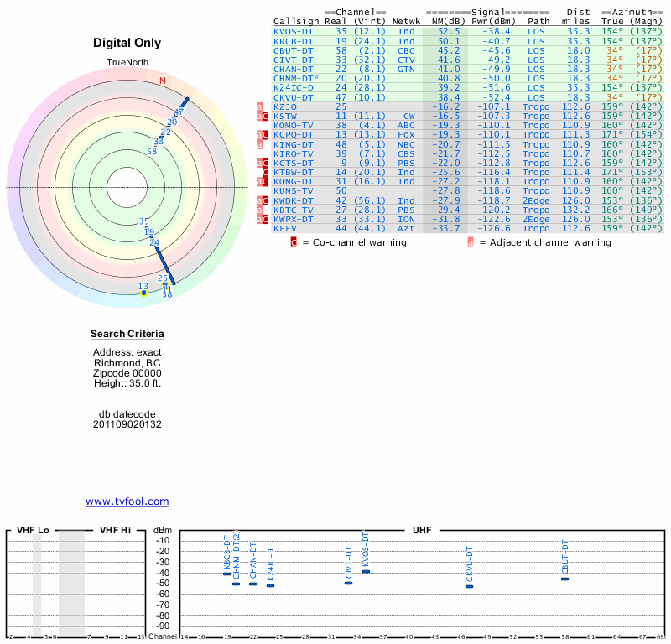This screenshot has width=671, height=644.
Task: Click the adjacent channel warning legend icon
Action: click(471, 242)
